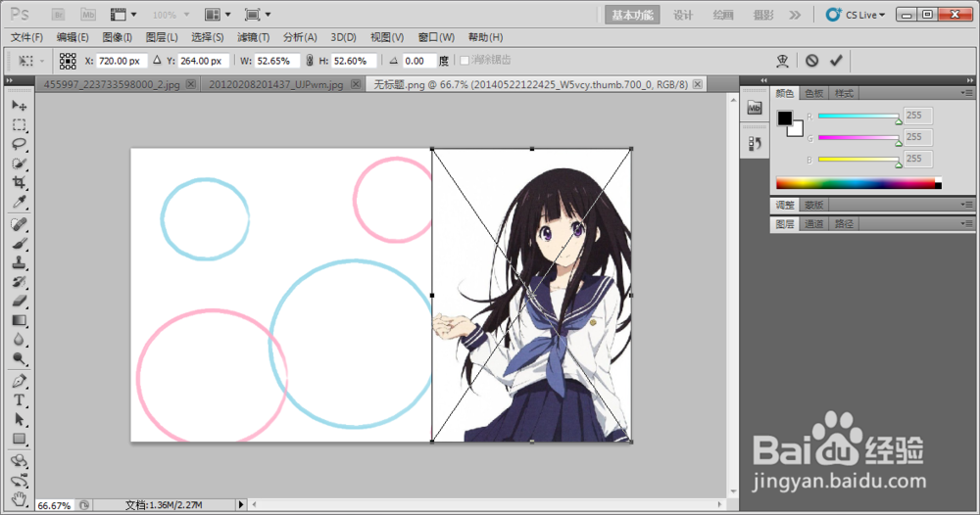Open the screen mode dropdown
The image size is (980, 515).
(x=258, y=15)
